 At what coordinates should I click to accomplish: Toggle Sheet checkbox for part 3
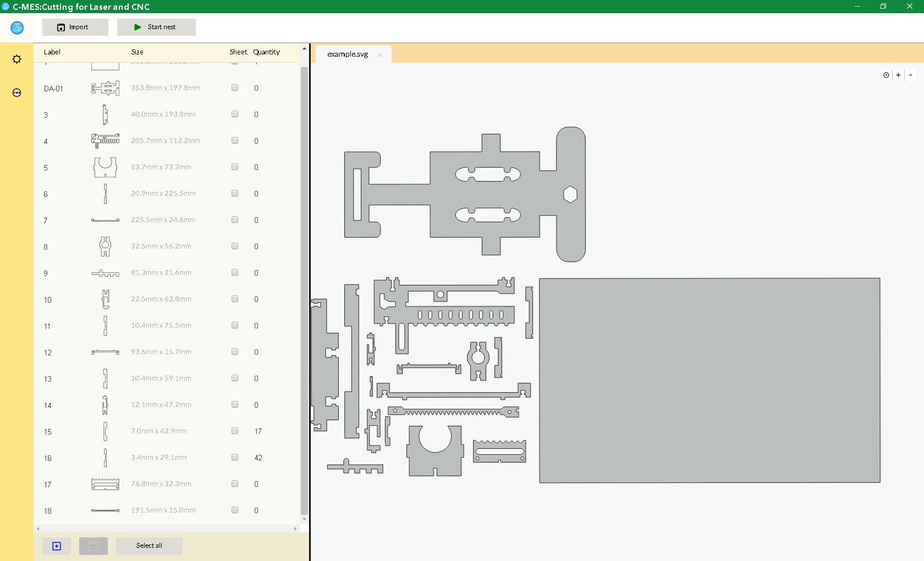[235, 114]
